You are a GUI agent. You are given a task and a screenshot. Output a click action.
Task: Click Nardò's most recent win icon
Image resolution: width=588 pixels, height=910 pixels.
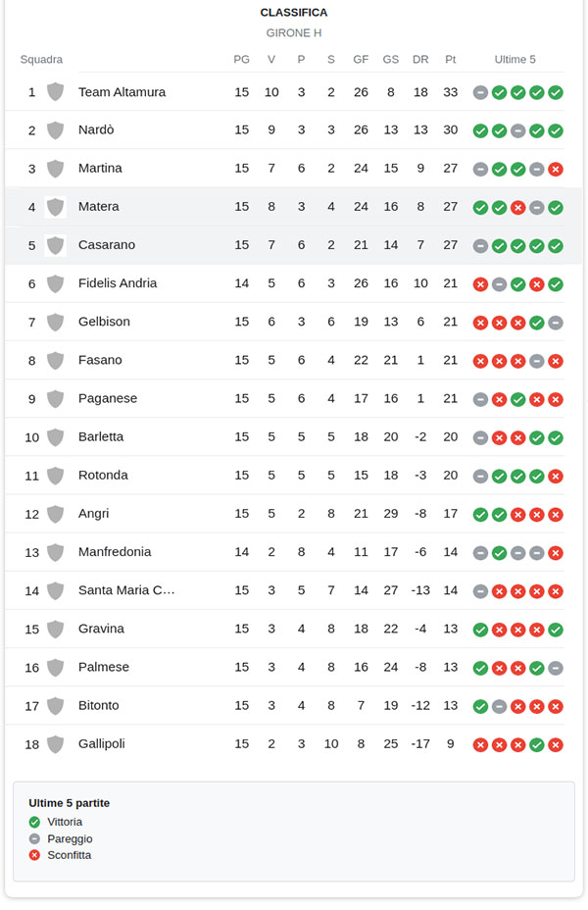(x=556, y=130)
